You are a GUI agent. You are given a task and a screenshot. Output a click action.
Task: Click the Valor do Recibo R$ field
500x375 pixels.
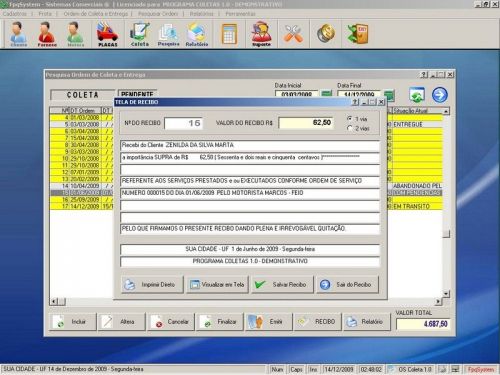coord(306,123)
